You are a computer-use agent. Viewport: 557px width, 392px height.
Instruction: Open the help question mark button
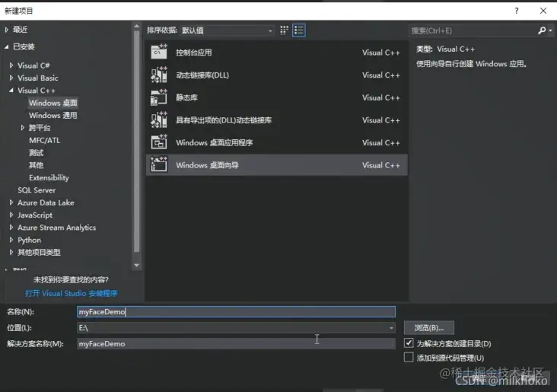517,11
